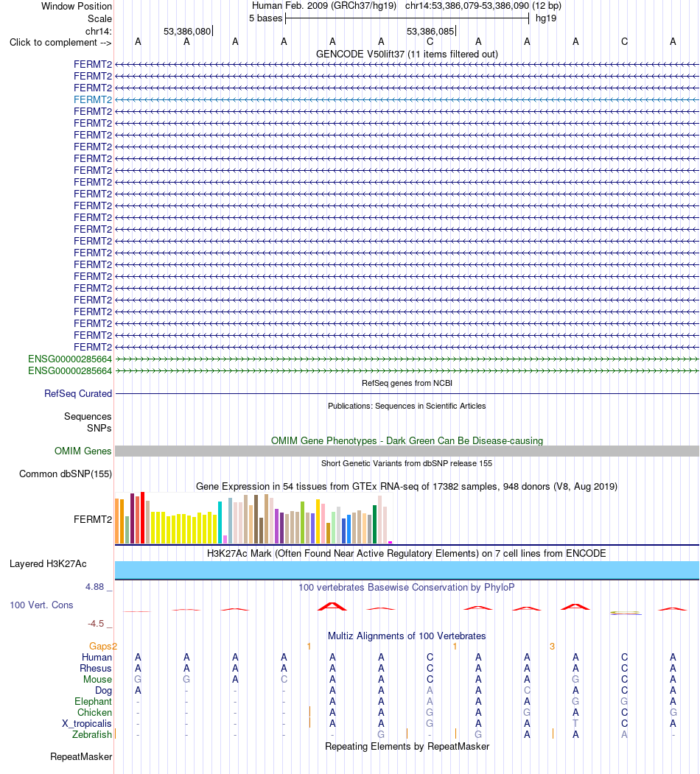Image resolution: width=700 pixels, height=774 pixels.
Task: Click the 'Click to complement -->' label
Action: tap(60, 43)
